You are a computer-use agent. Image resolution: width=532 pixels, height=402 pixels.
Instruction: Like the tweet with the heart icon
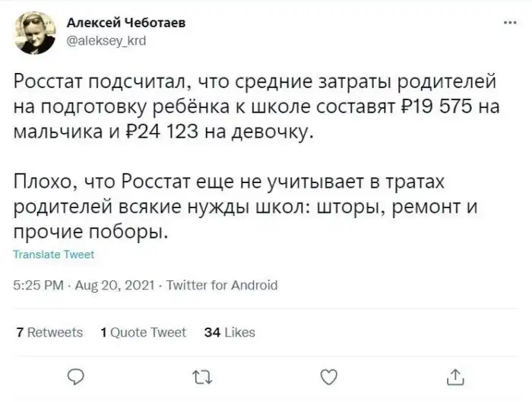(x=328, y=375)
